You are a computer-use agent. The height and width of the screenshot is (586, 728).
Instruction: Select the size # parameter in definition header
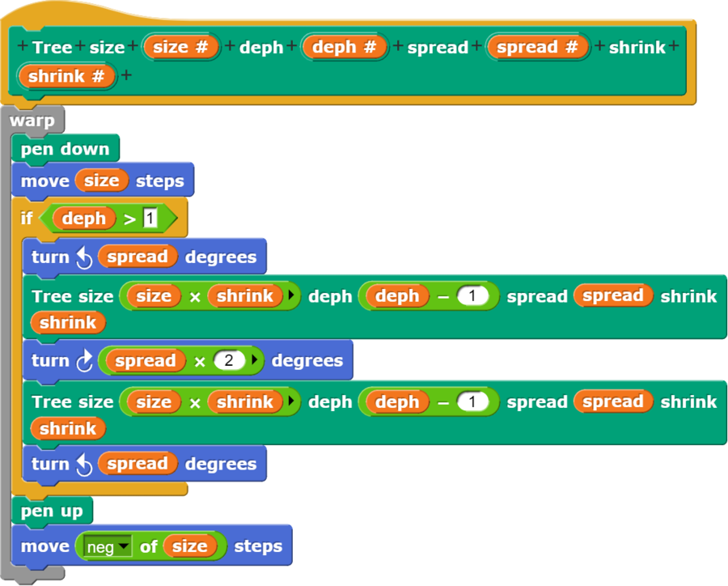(180, 47)
